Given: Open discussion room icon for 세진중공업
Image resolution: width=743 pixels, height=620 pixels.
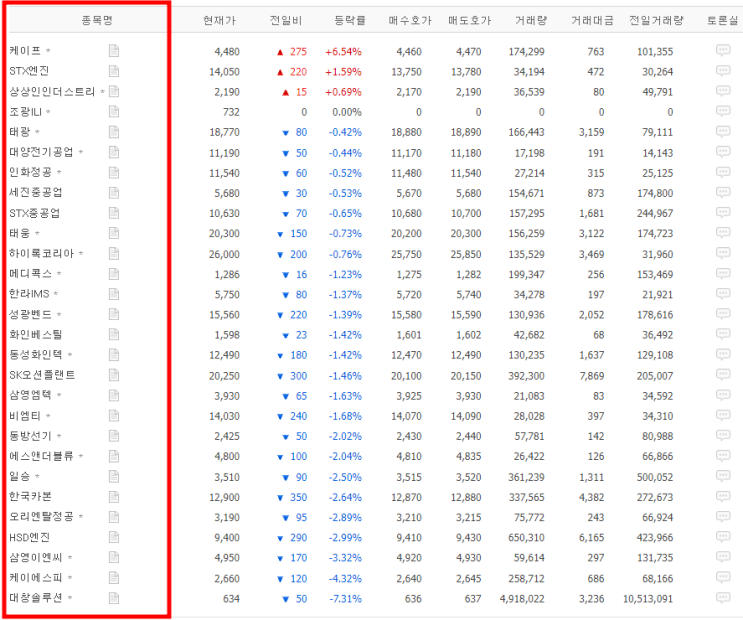Looking at the screenshot, I should 723,192.
